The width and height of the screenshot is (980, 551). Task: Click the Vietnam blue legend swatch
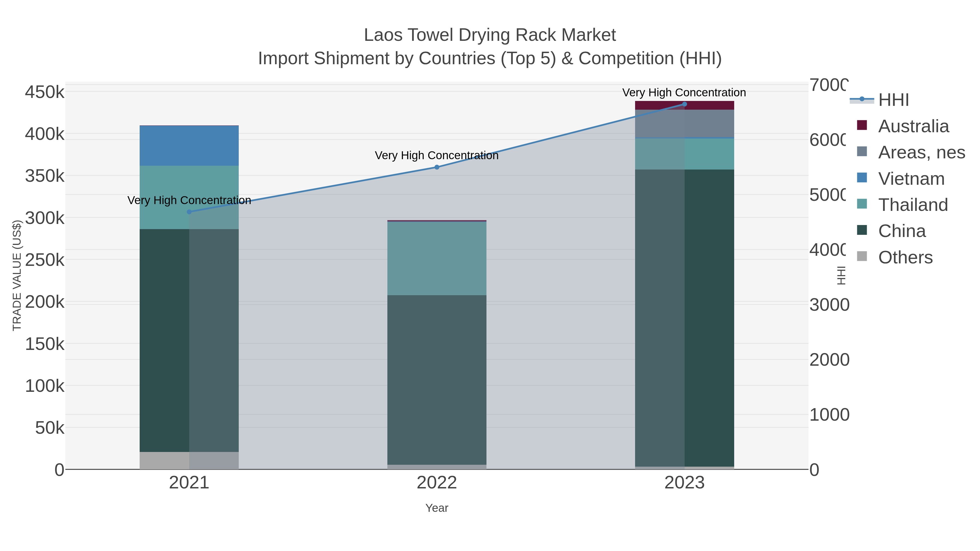tap(862, 178)
